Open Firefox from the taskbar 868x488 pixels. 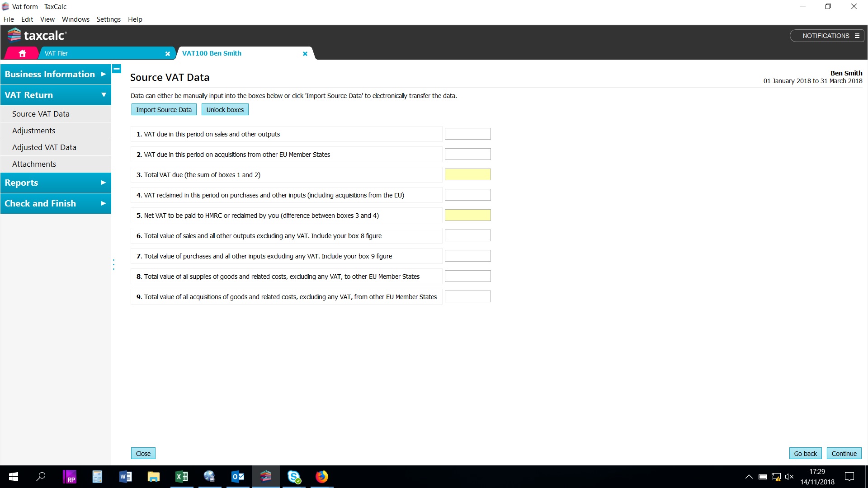click(322, 476)
